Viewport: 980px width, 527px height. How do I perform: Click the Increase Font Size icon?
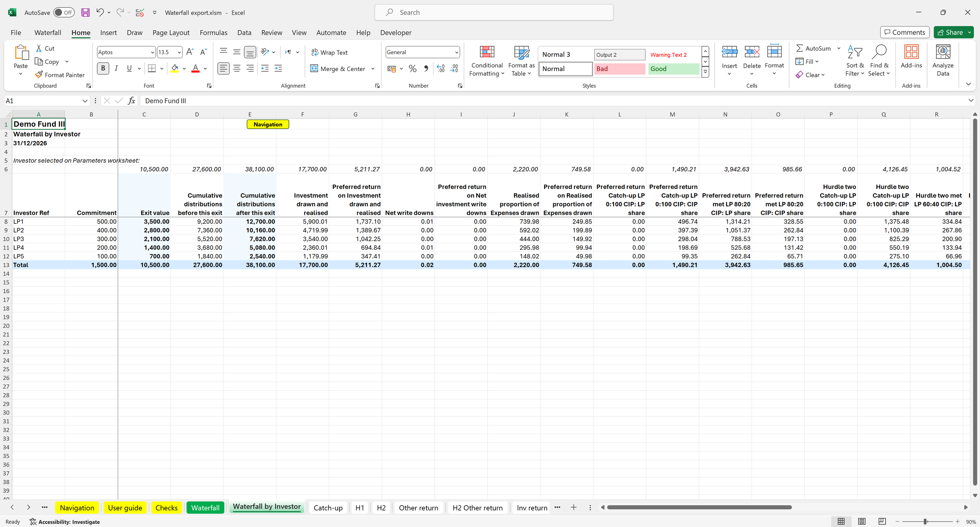pyautogui.click(x=190, y=52)
